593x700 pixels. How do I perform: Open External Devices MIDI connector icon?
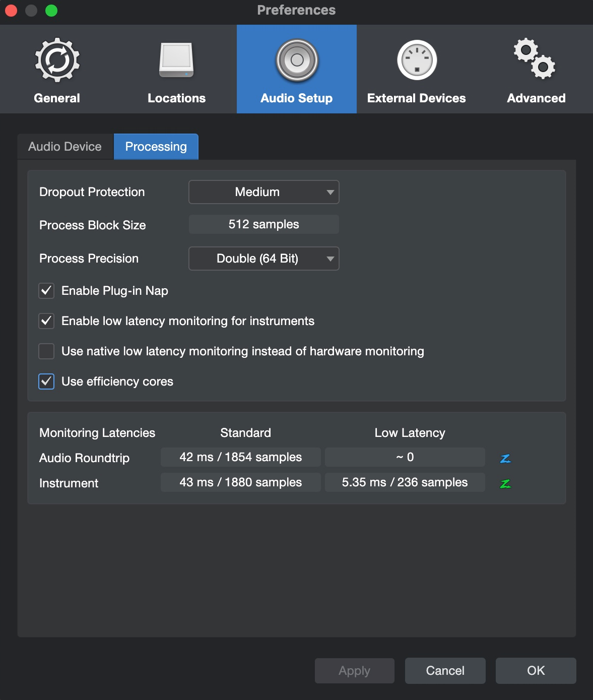(x=417, y=60)
